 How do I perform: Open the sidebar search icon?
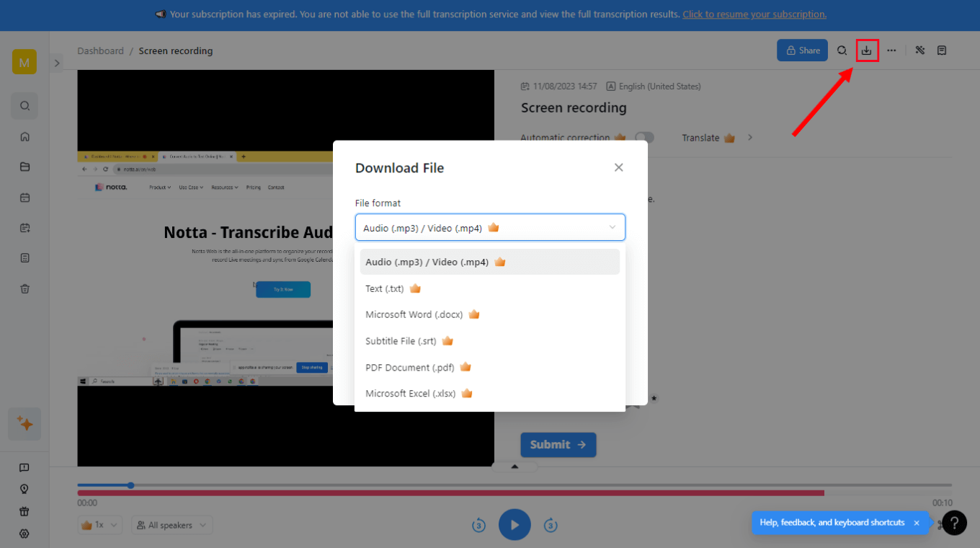click(24, 106)
